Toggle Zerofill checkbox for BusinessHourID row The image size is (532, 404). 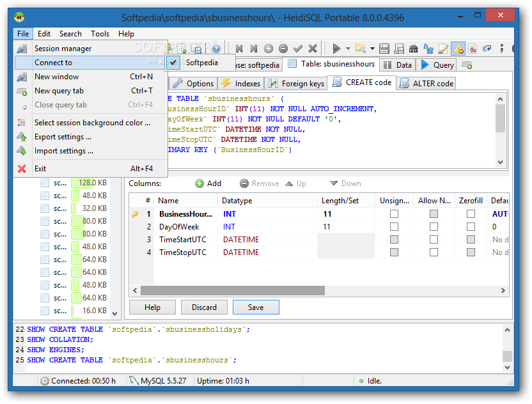coord(471,214)
